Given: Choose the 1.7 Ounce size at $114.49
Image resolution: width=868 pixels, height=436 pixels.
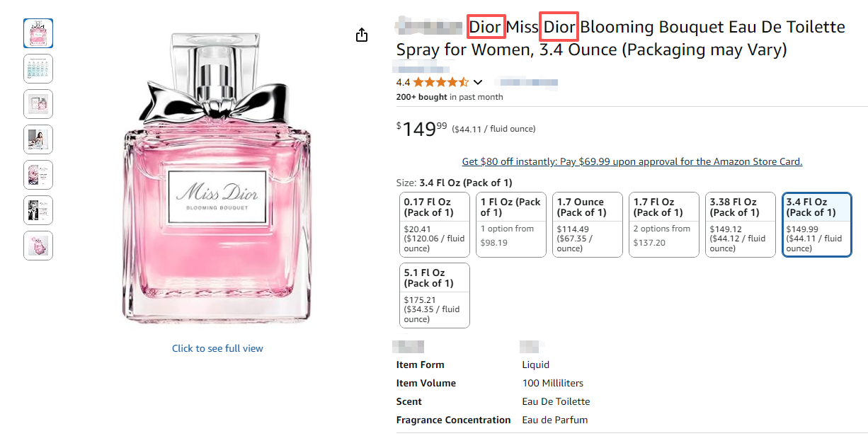Looking at the screenshot, I should [588, 224].
